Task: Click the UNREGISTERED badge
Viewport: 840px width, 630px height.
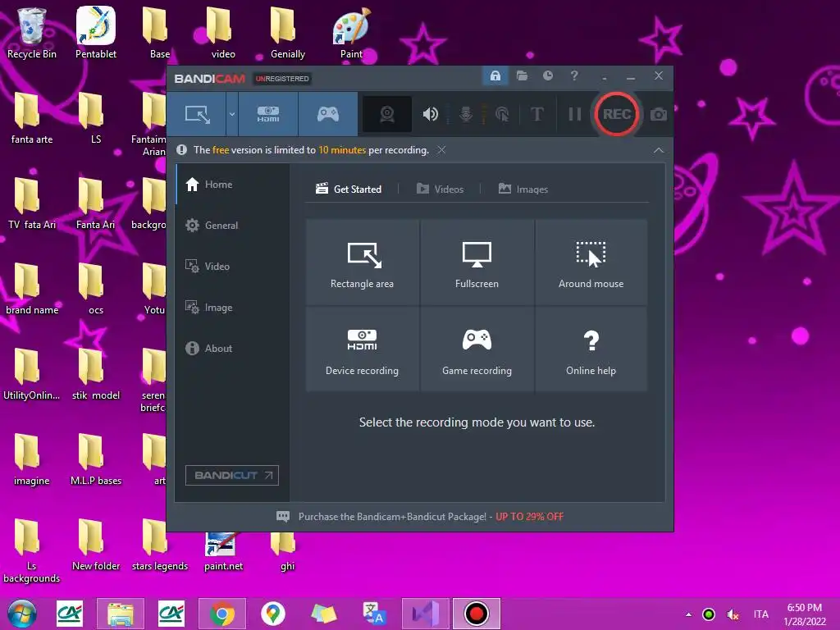Action: coord(282,79)
